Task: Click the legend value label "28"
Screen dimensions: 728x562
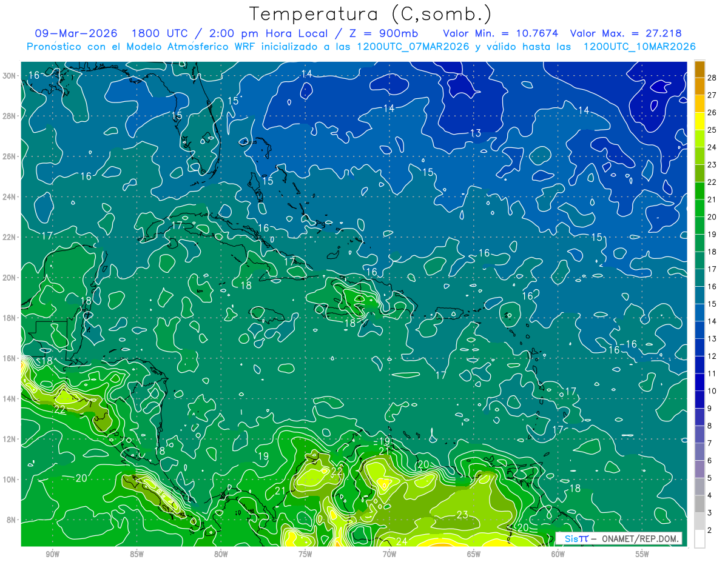Action: (x=713, y=78)
